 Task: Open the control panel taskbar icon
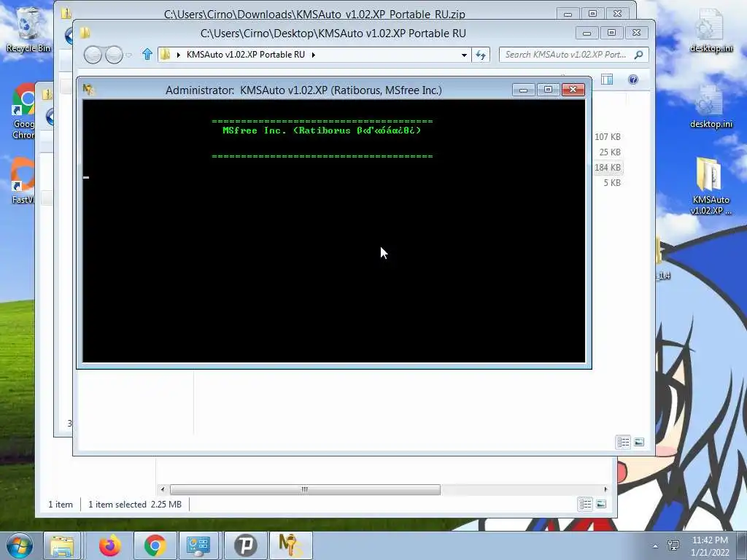[x=198, y=545]
